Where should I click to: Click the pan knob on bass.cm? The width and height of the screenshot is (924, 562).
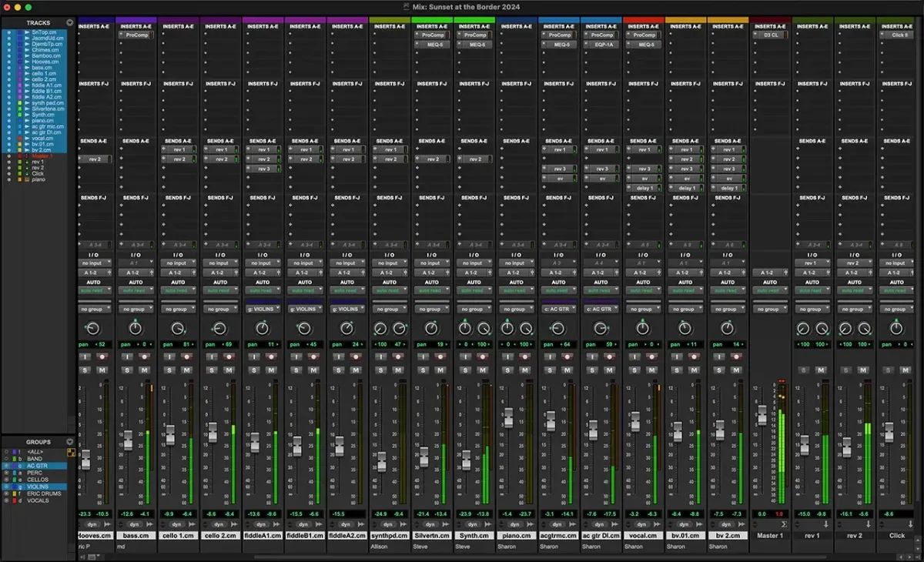pyautogui.click(x=136, y=329)
